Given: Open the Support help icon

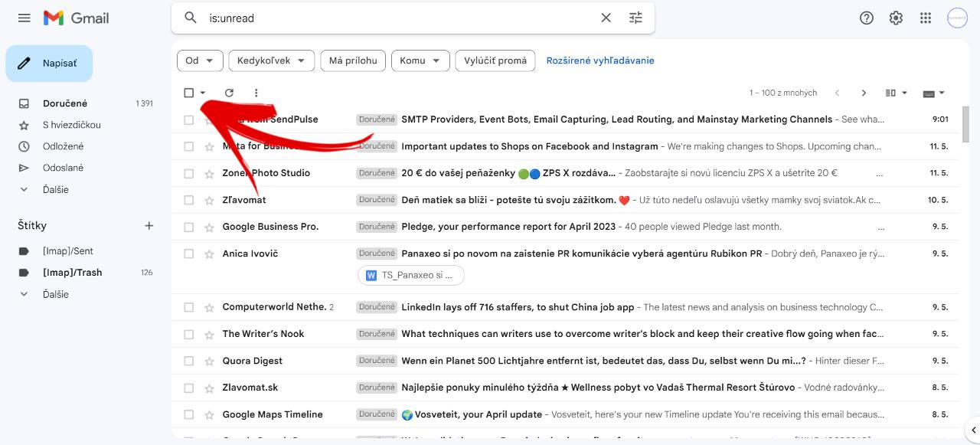Looking at the screenshot, I should [x=867, y=18].
